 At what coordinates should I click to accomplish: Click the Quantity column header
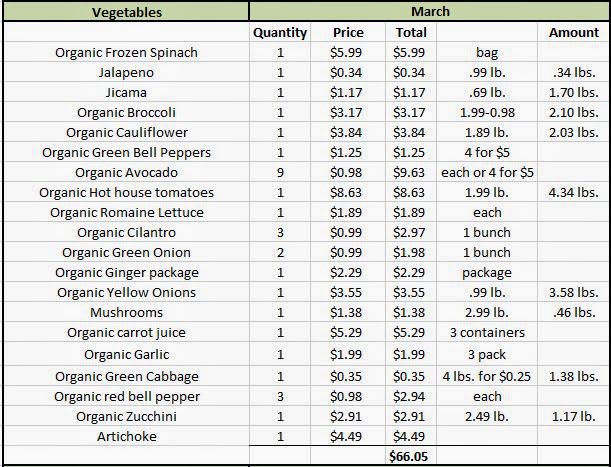point(280,33)
